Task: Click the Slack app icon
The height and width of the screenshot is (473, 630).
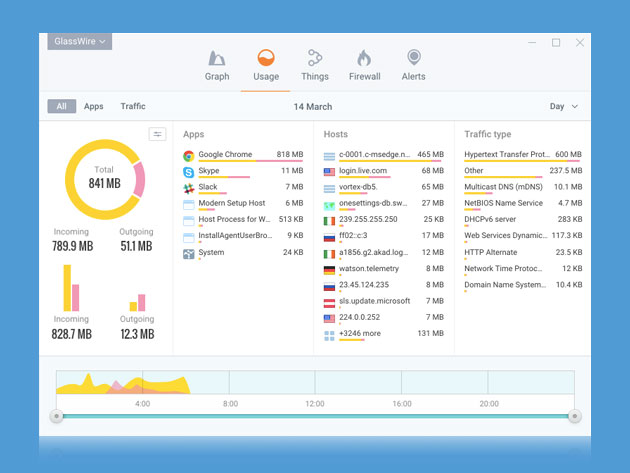Action: point(189,187)
